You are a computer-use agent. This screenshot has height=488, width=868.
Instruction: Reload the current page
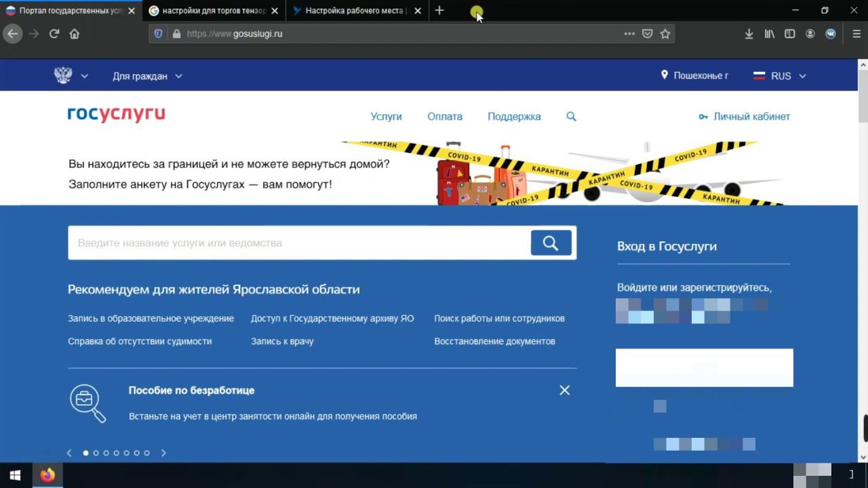54,34
